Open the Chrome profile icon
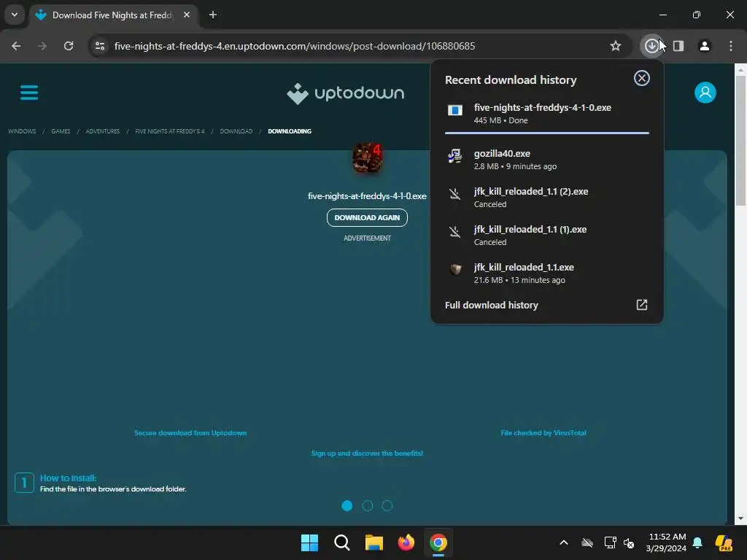This screenshot has width=747, height=560. click(704, 46)
